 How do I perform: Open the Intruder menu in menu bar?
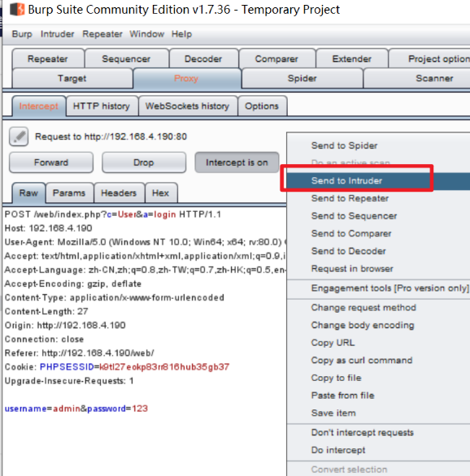[58, 34]
